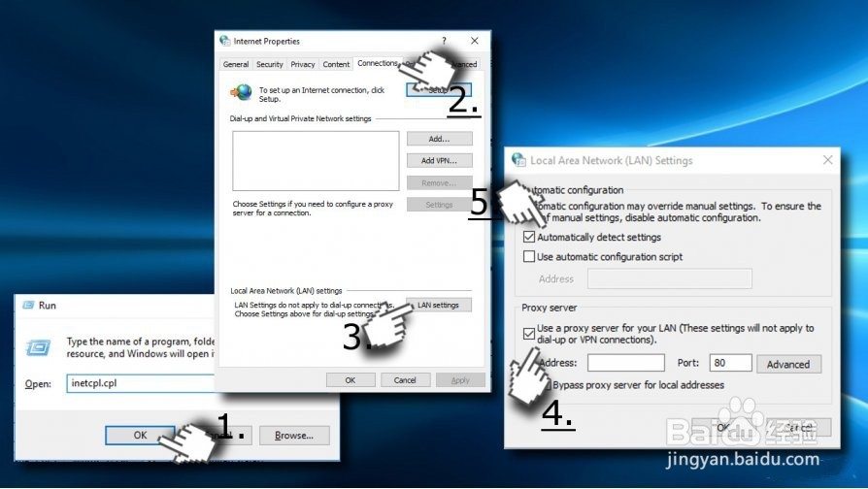
Task: Select the Connections tab
Action: tap(378, 63)
